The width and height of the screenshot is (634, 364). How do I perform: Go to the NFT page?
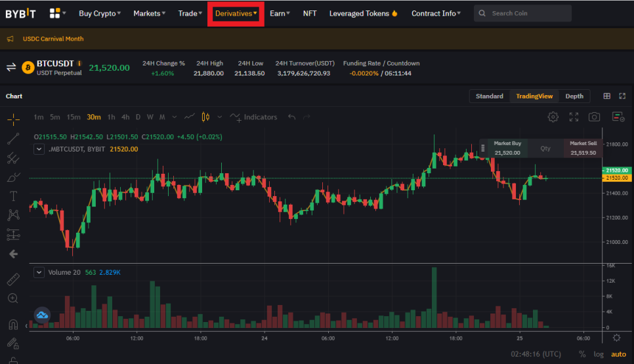(x=310, y=13)
